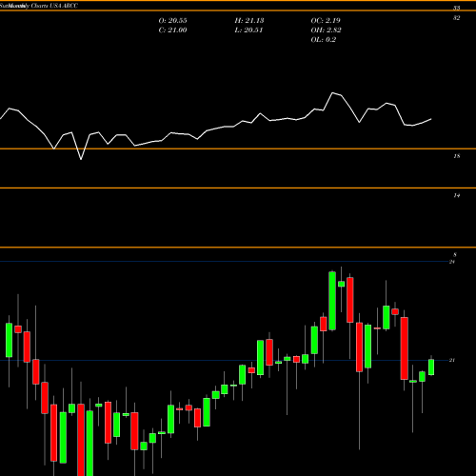Click the '21' price axis label
Image resolution: width=476 pixels, height=476 pixels.
click(x=452, y=360)
